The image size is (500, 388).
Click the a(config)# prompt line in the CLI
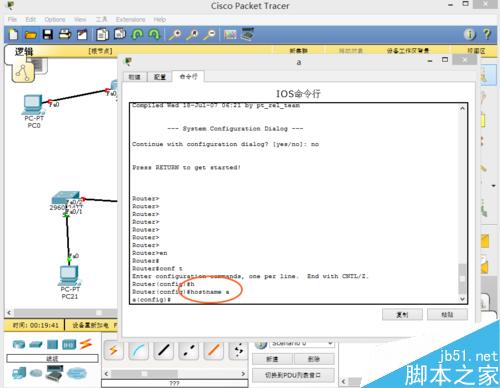pyautogui.click(x=152, y=300)
